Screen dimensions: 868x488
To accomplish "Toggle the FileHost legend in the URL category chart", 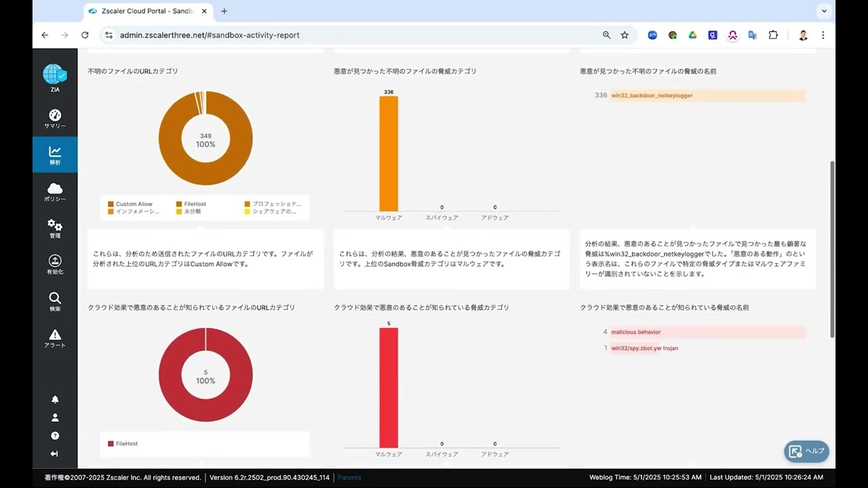I will click(192, 203).
